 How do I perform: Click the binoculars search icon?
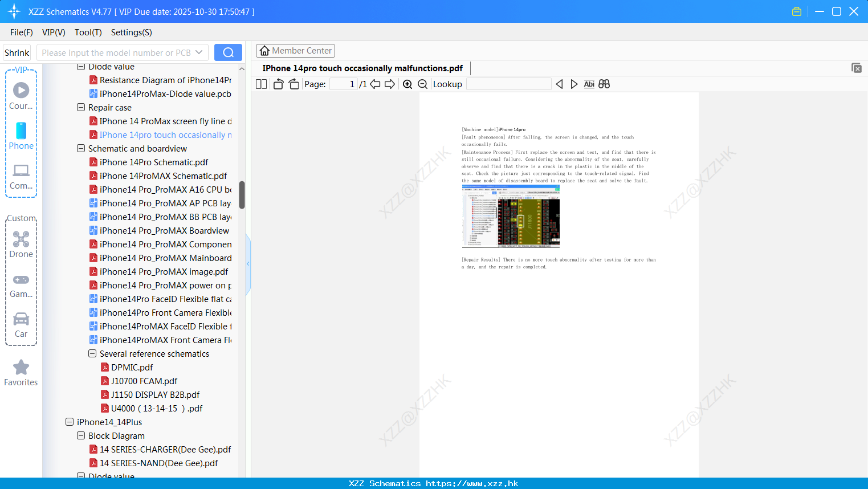pos(604,84)
